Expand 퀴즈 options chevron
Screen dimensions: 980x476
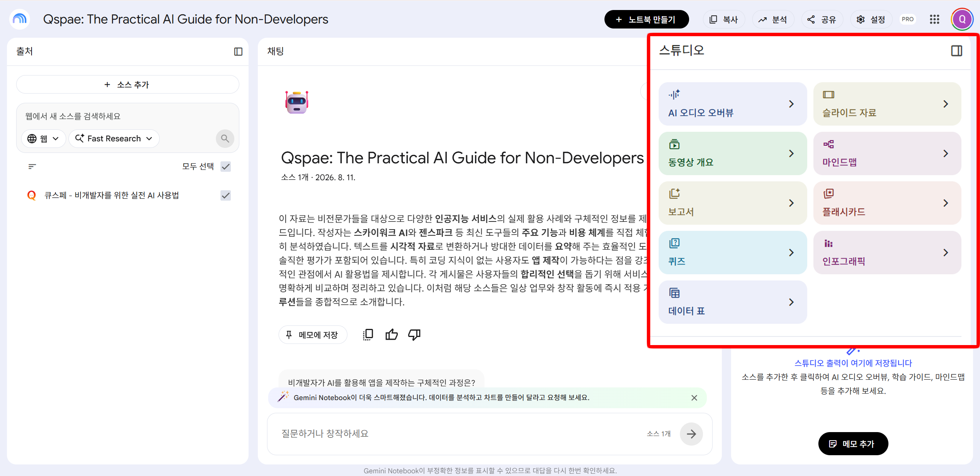click(791, 253)
